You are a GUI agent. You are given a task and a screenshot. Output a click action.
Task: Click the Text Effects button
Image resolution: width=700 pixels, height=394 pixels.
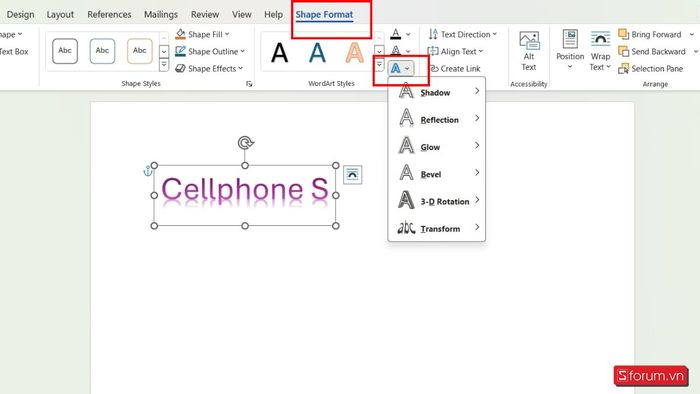[400, 68]
